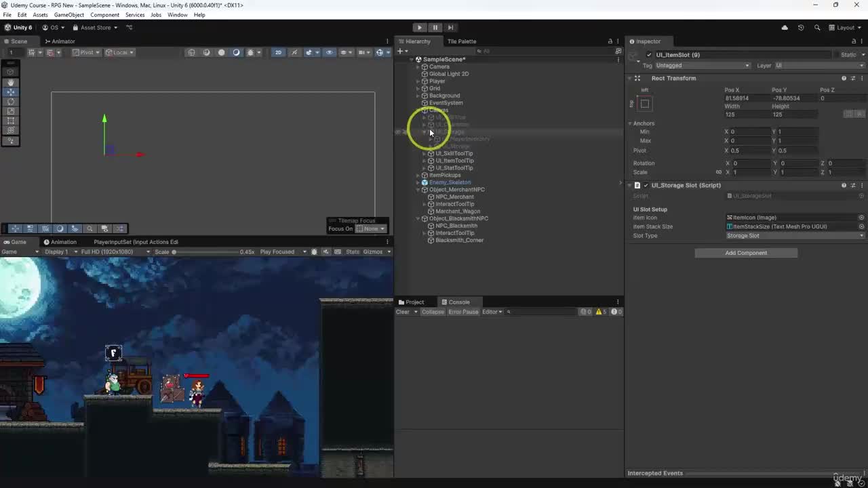The image size is (868, 488).
Task: Open the Pivot handle position dropdown
Action: 87,52
